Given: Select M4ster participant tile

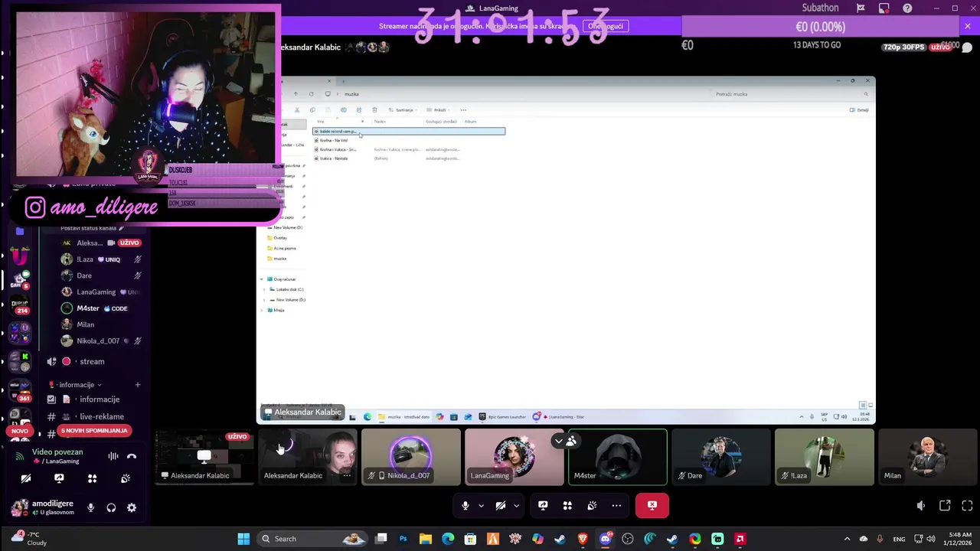Looking at the screenshot, I should 618,457.
